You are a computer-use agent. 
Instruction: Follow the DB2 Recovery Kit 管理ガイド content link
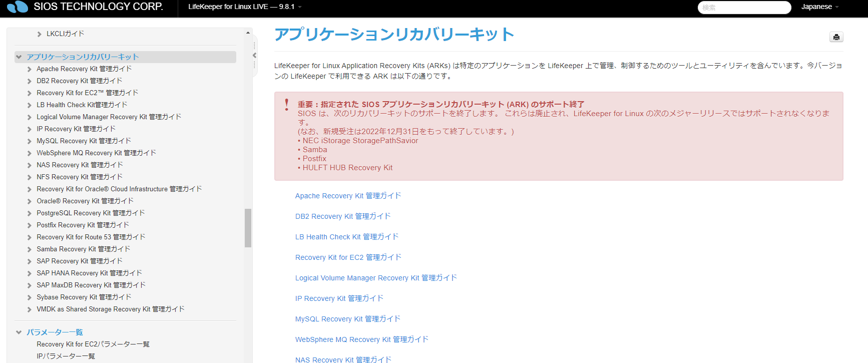click(x=343, y=216)
